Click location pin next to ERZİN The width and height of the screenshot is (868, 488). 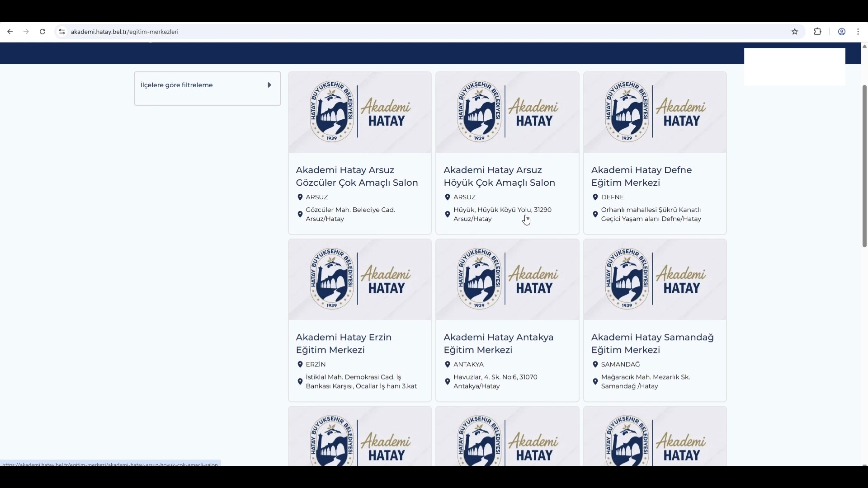300,364
